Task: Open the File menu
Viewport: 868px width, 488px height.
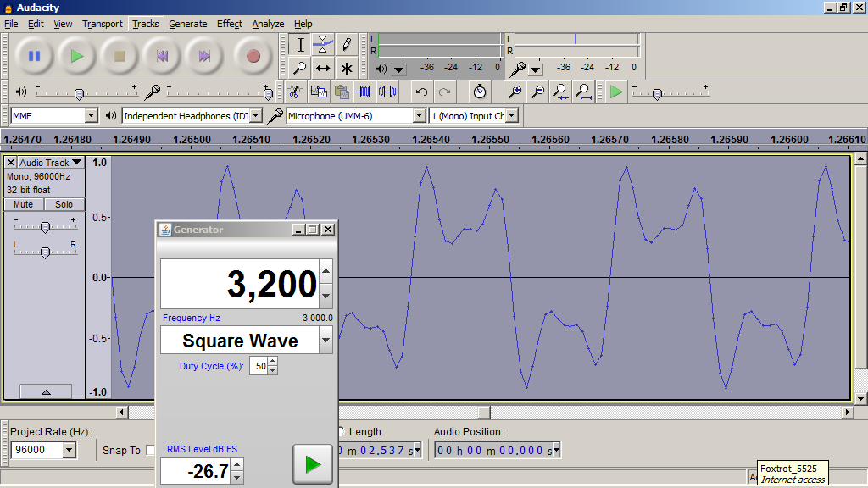Action: (x=11, y=24)
